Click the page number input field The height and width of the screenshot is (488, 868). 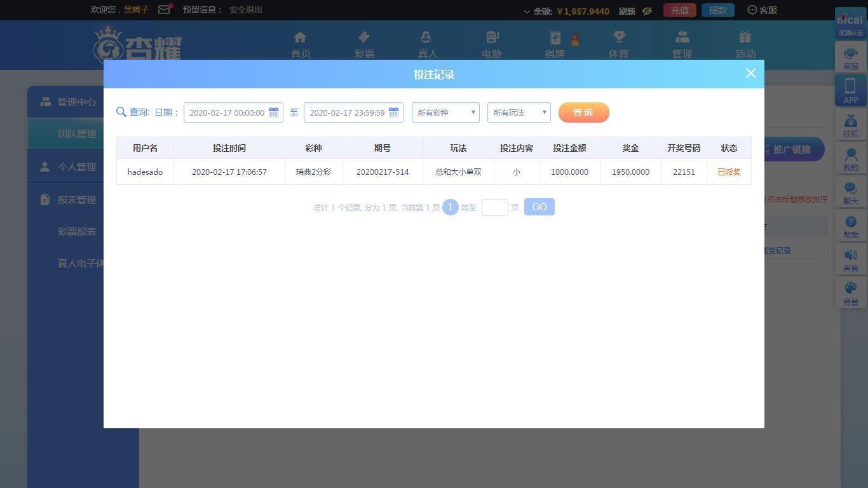pos(494,207)
